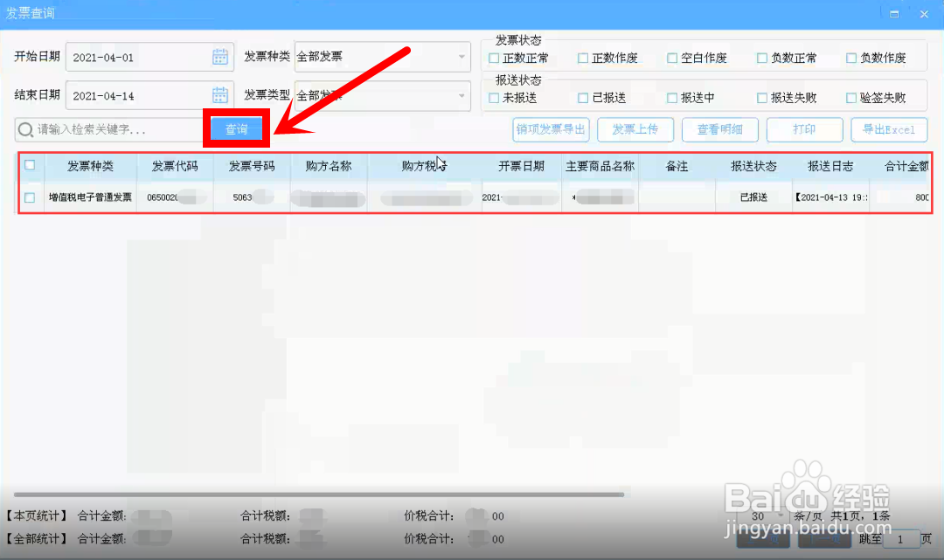Enable the 负数正常 filter checkbox

760,58
